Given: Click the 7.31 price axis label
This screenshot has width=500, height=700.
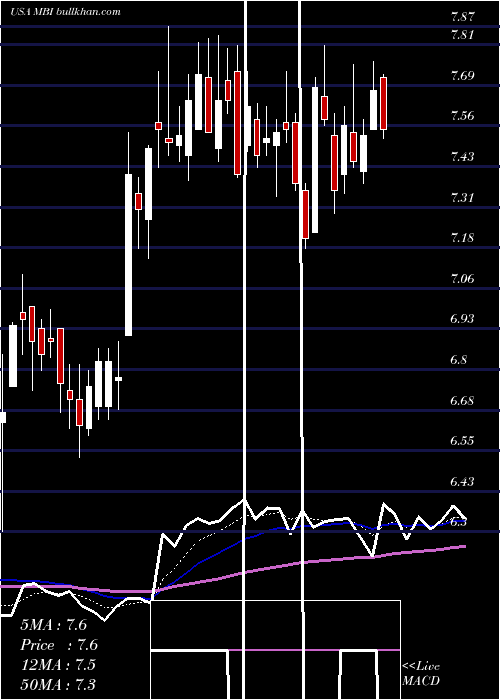Looking at the screenshot, I should (x=462, y=198).
